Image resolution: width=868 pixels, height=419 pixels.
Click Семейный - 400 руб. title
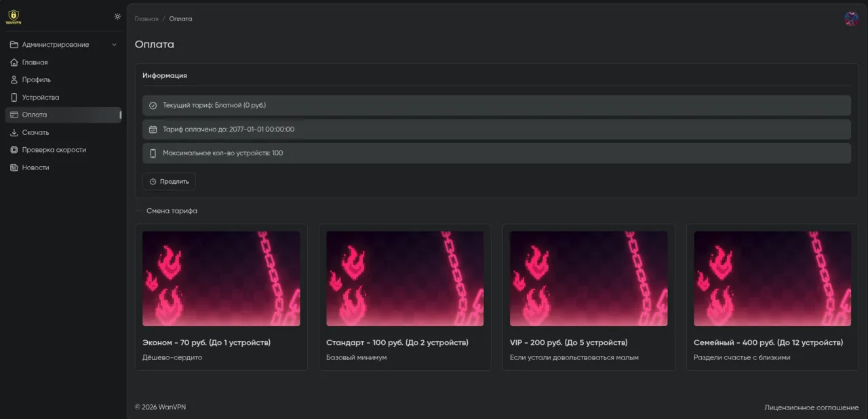coord(768,343)
